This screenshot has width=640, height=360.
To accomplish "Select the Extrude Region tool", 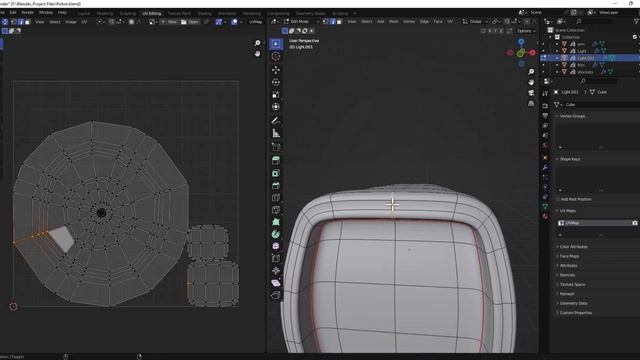I will [276, 160].
